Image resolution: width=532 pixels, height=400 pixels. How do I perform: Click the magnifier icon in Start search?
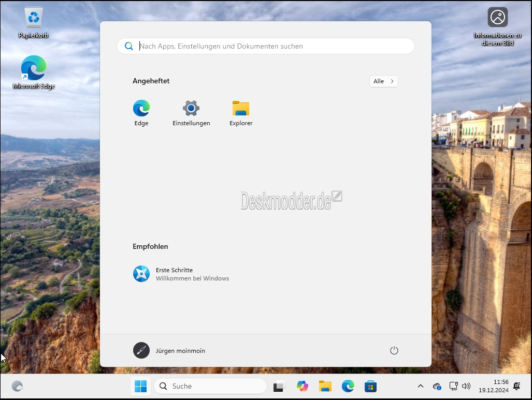tap(128, 46)
